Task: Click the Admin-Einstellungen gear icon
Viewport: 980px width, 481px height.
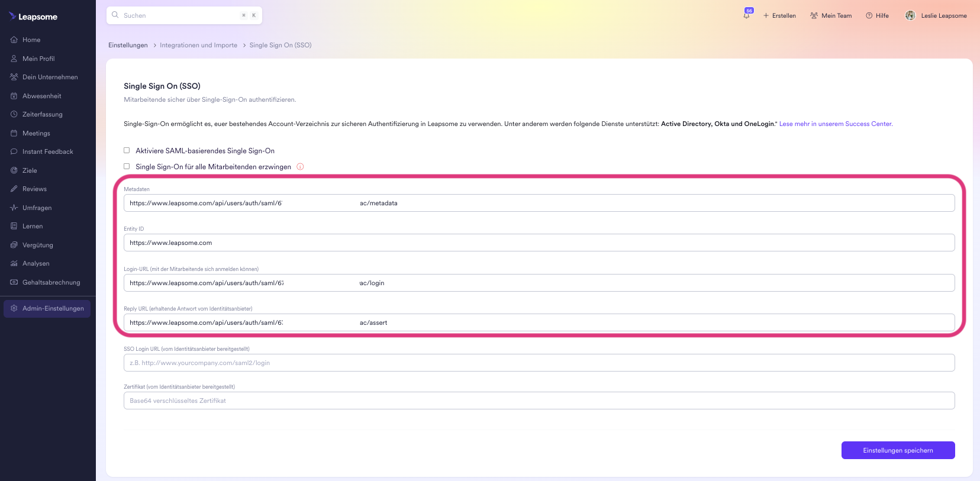Action: point(14,309)
